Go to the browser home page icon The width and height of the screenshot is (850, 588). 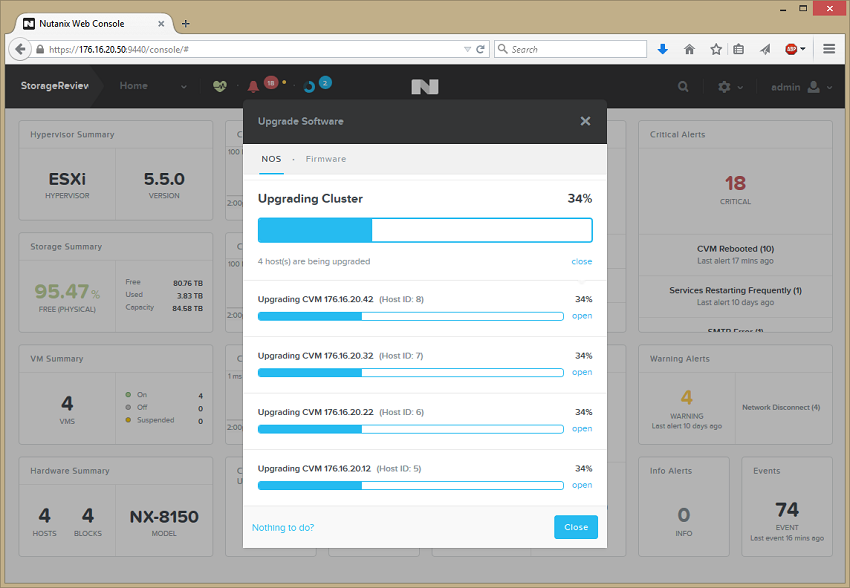690,49
